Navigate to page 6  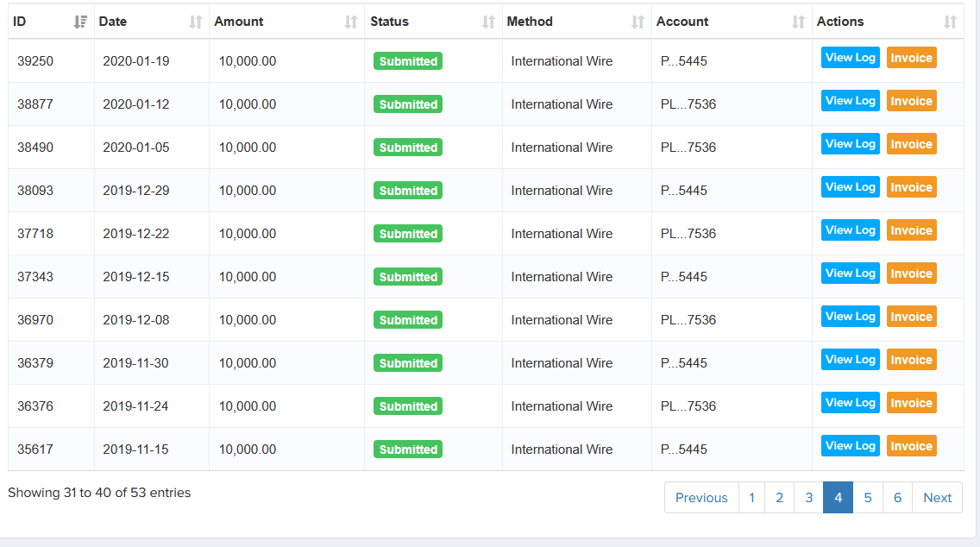coord(897,498)
